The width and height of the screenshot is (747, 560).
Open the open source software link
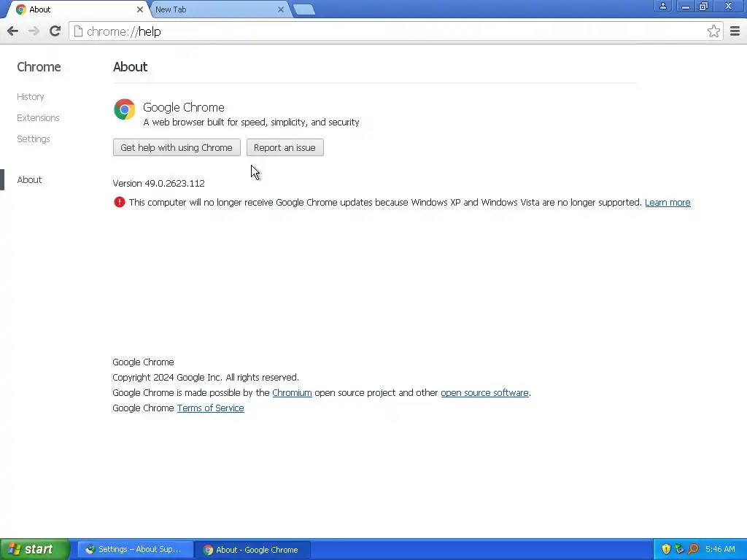pyautogui.click(x=484, y=393)
